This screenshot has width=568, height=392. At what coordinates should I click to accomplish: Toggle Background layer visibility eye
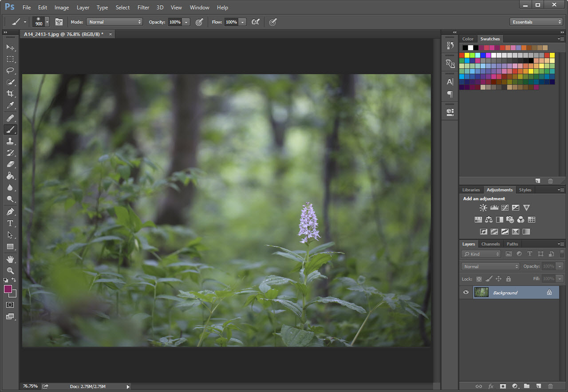466,293
